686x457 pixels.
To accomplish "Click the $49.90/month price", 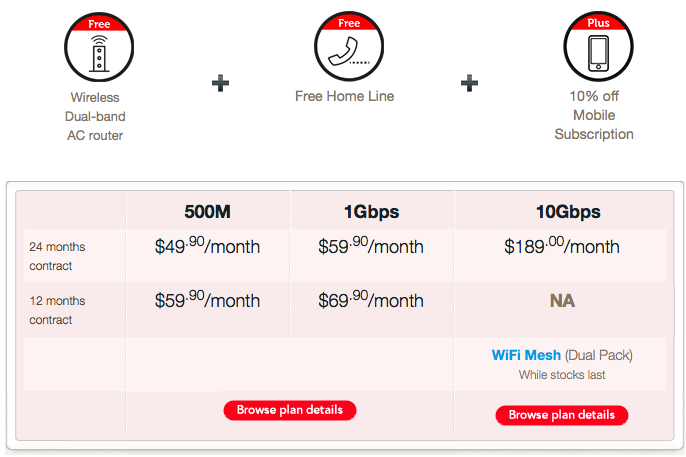I will point(208,247).
